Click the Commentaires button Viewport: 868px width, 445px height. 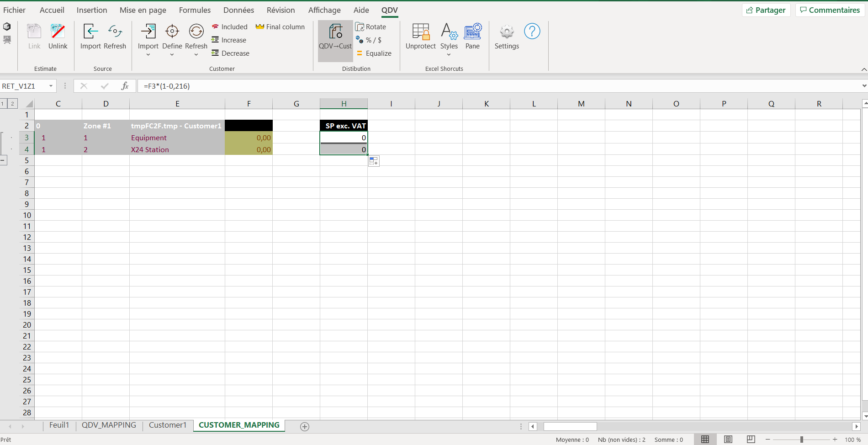830,10
